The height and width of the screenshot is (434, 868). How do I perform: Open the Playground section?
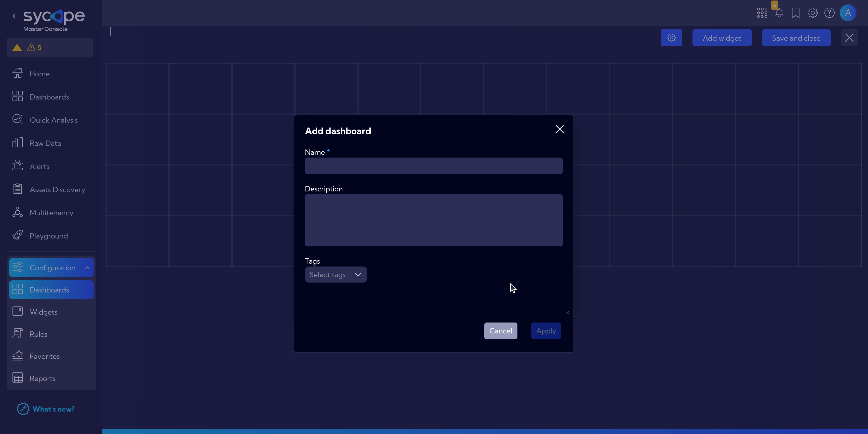click(48, 236)
